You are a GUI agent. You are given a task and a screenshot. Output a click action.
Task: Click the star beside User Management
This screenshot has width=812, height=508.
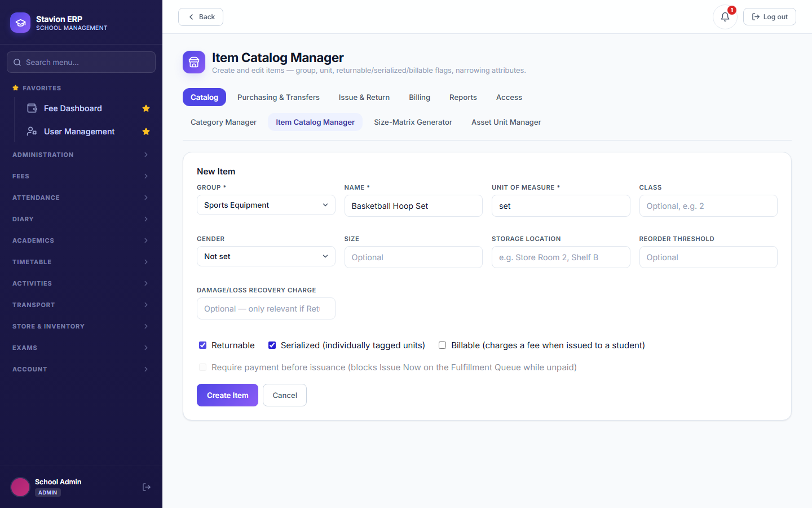pos(146,132)
